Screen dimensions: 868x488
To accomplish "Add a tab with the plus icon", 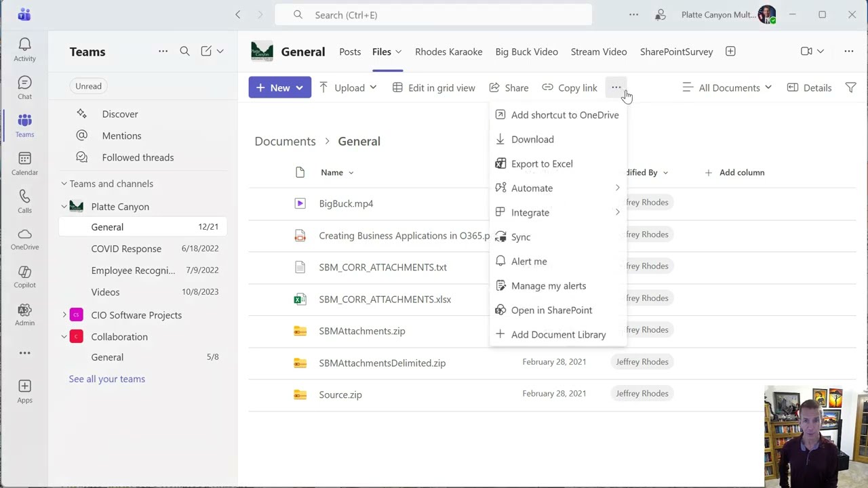I will click(730, 52).
